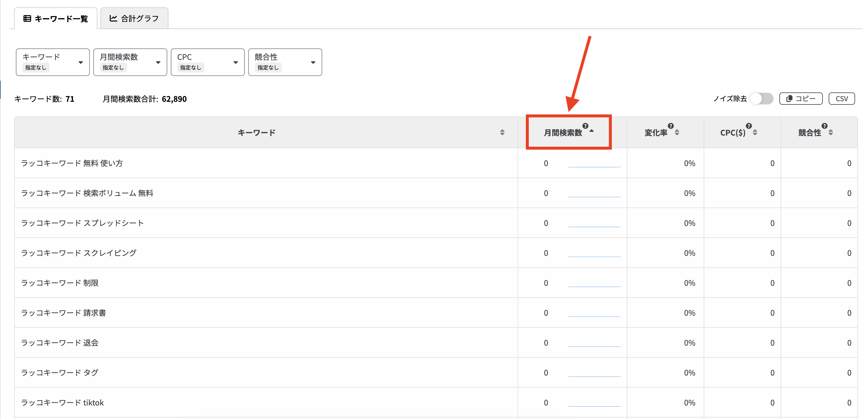Viewport: 868px width, 419px height.
Task: Click the 変化率 column header label
Action: 656,133
